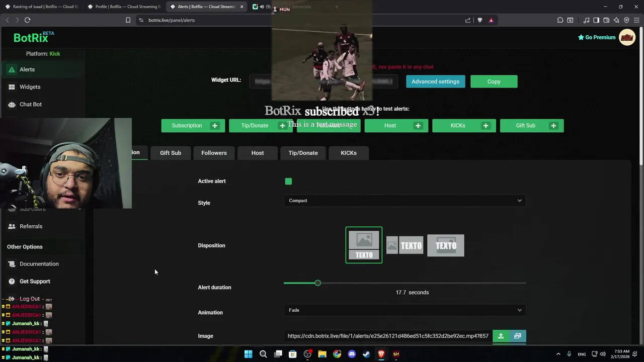Open the Animation dropdown showing Fade
644x362 pixels.
(405, 310)
